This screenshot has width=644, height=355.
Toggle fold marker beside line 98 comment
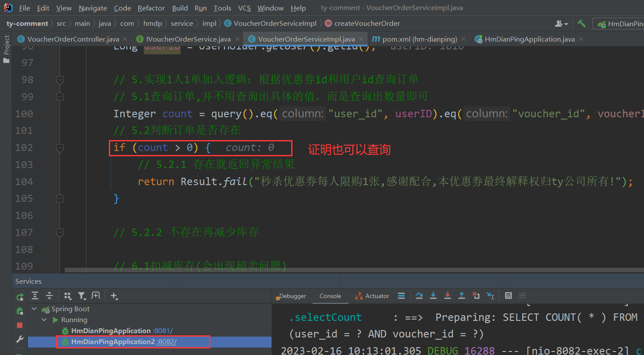click(60, 80)
